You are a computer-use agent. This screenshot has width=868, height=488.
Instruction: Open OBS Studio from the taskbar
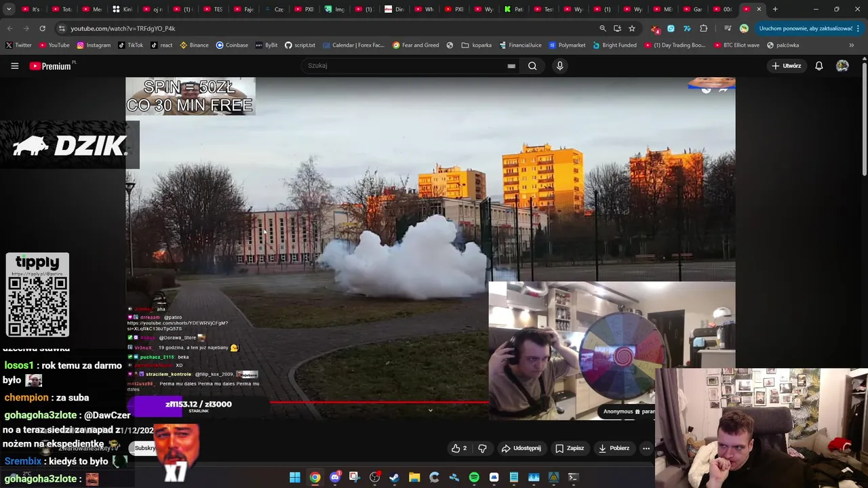[x=374, y=477]
